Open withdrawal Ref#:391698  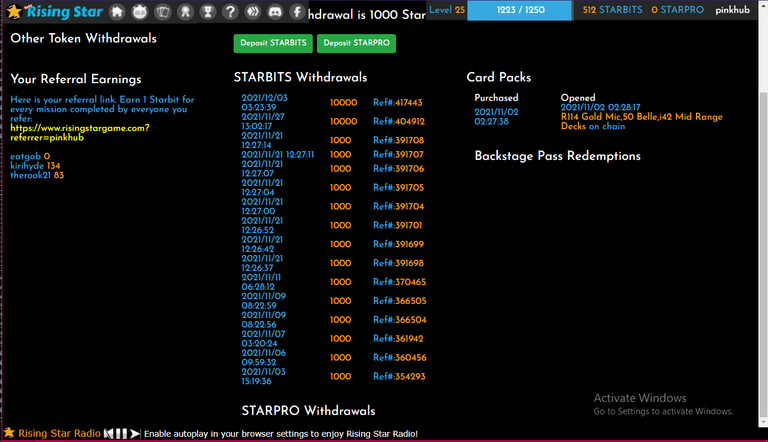pos(398,263)
